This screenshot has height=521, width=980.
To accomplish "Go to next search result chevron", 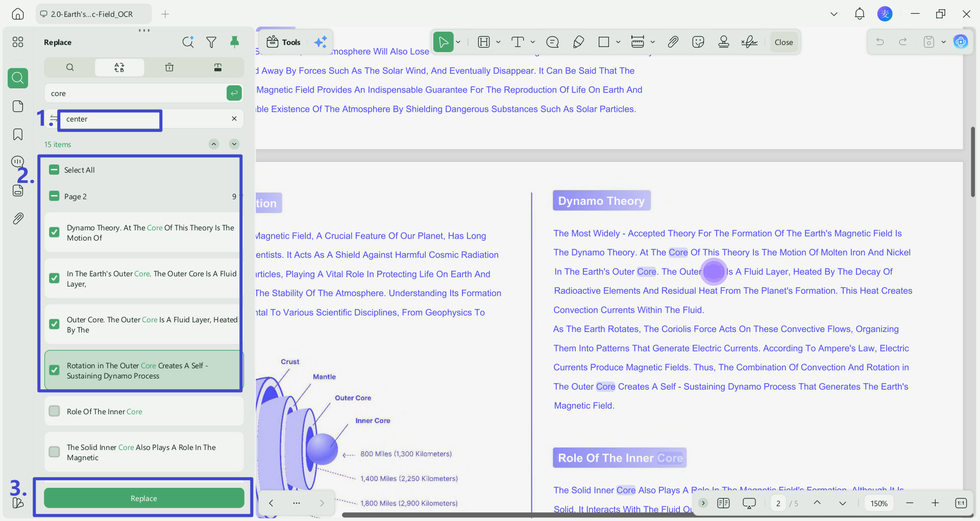I will tap(234, 144).
